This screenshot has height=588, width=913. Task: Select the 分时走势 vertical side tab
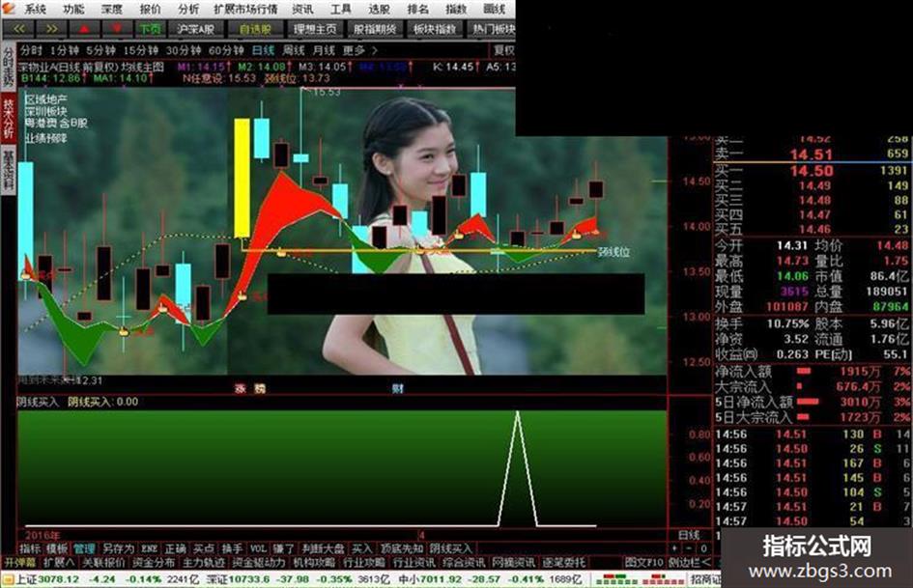coord(8,66)
